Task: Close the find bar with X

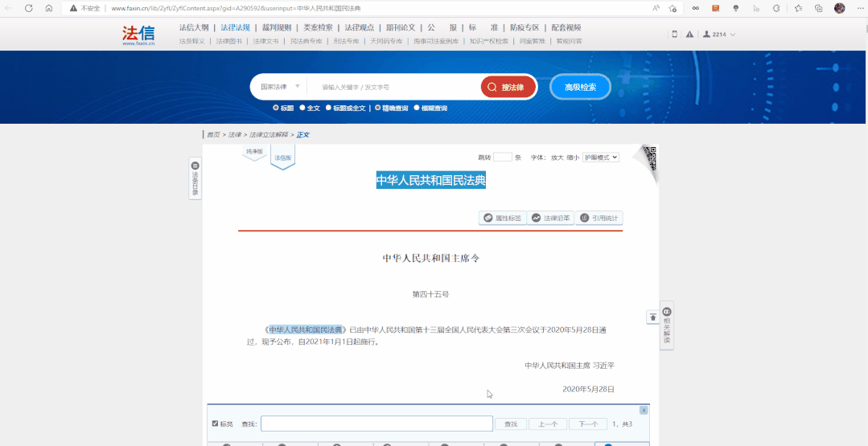Action: (x=644, y=410)
